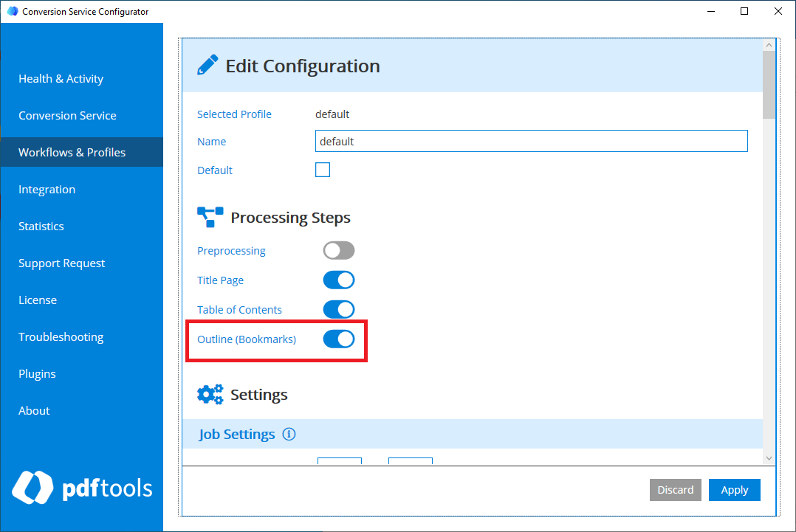Click the pdftools logo in sidebar

(82, 488)
